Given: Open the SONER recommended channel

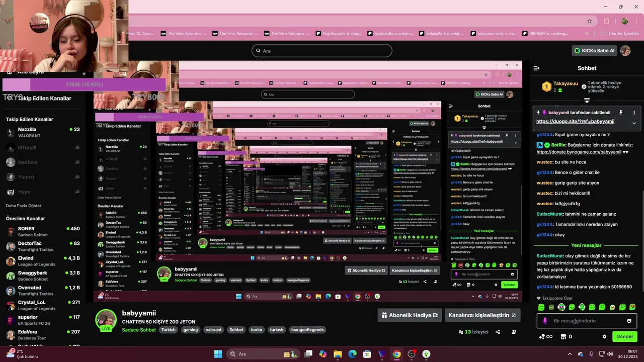Looking at the screenshot, I should (43, 232).
